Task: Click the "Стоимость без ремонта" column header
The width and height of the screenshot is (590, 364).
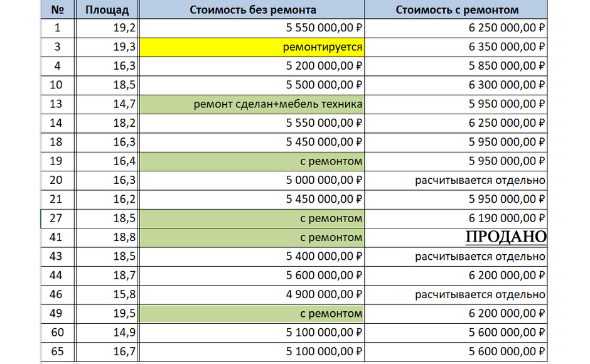Action: tap(252, 10)
